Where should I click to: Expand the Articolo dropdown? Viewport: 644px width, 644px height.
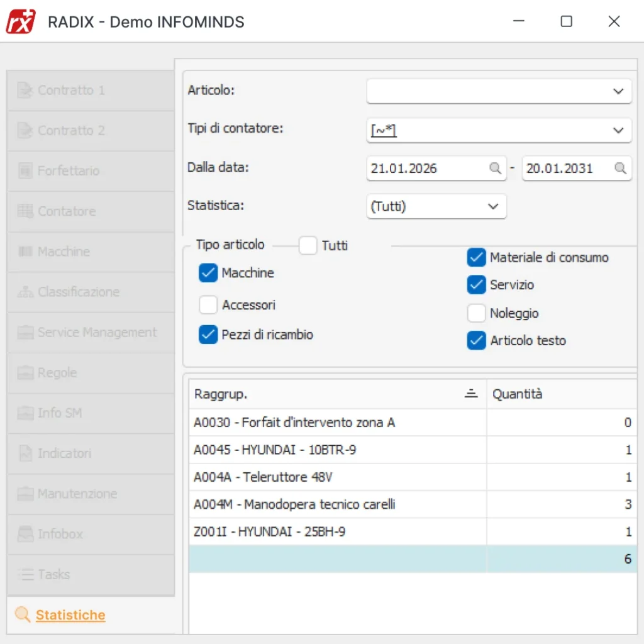618,91
